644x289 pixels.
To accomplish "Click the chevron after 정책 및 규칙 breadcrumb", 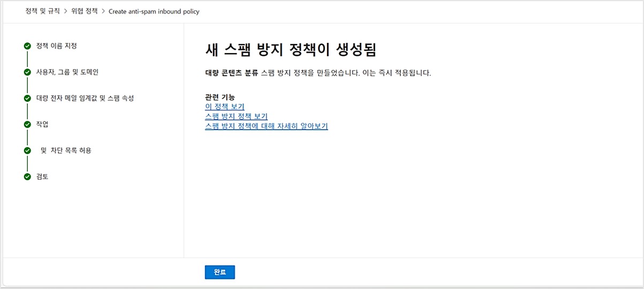I will pyautogui.click(x=66, y=11).
